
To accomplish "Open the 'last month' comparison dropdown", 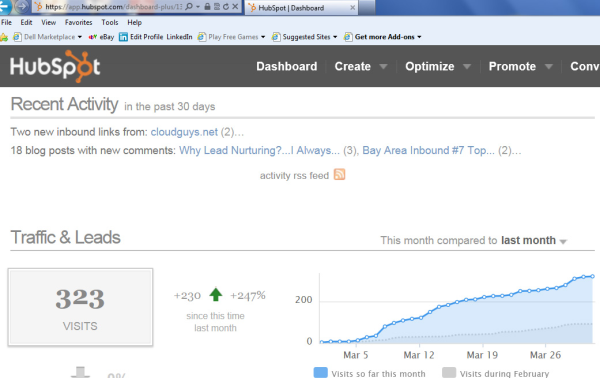I will pyautogui.click(x=534, y=240).
